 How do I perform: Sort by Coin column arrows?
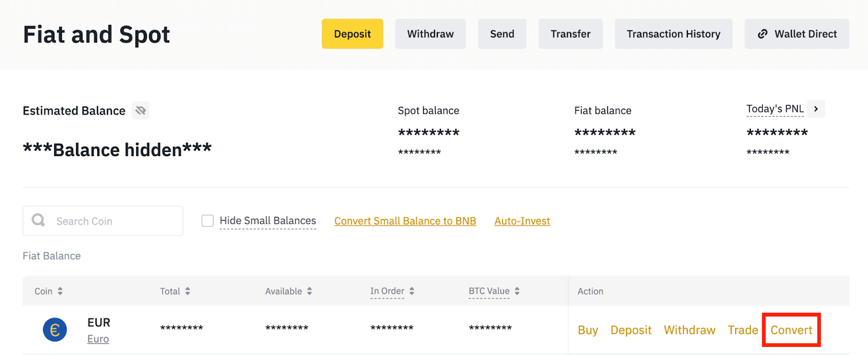60,291
